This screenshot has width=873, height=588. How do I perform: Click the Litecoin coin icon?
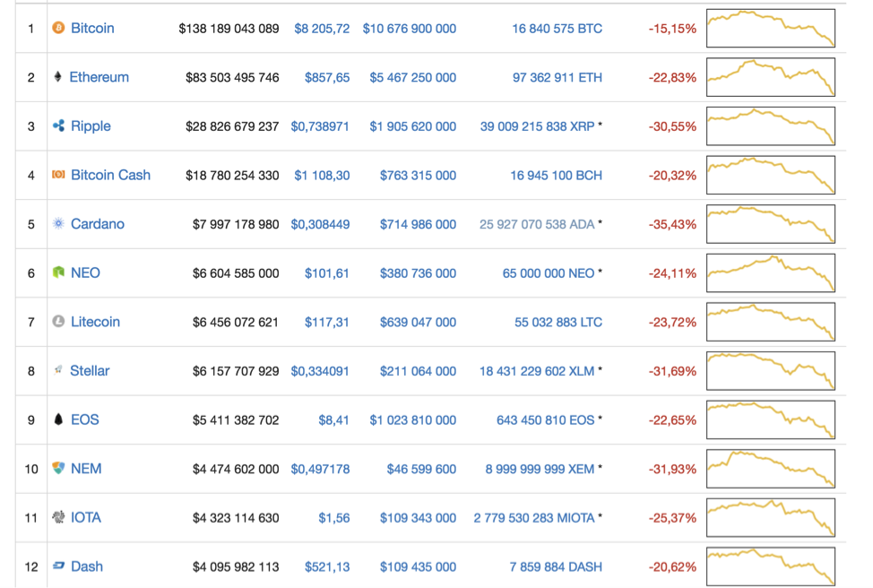pos(57,322)
